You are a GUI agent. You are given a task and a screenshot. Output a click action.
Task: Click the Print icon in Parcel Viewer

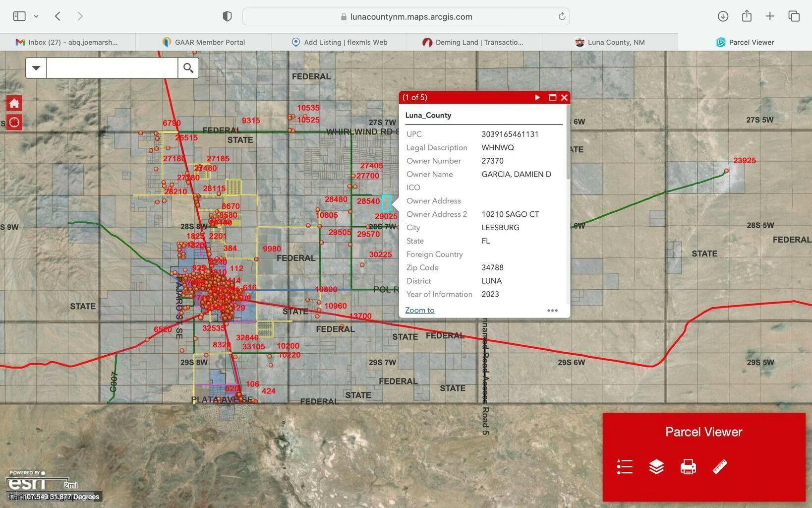[x=688, y=467]
